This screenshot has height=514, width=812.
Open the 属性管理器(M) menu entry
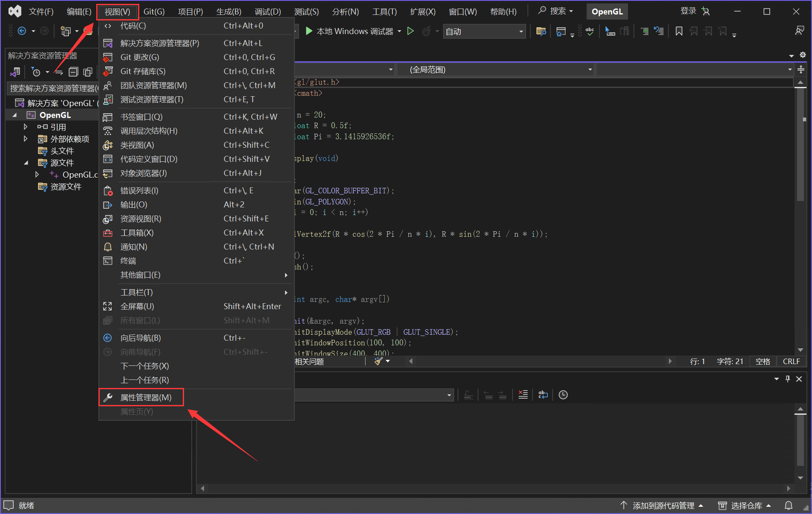point(196,397)
